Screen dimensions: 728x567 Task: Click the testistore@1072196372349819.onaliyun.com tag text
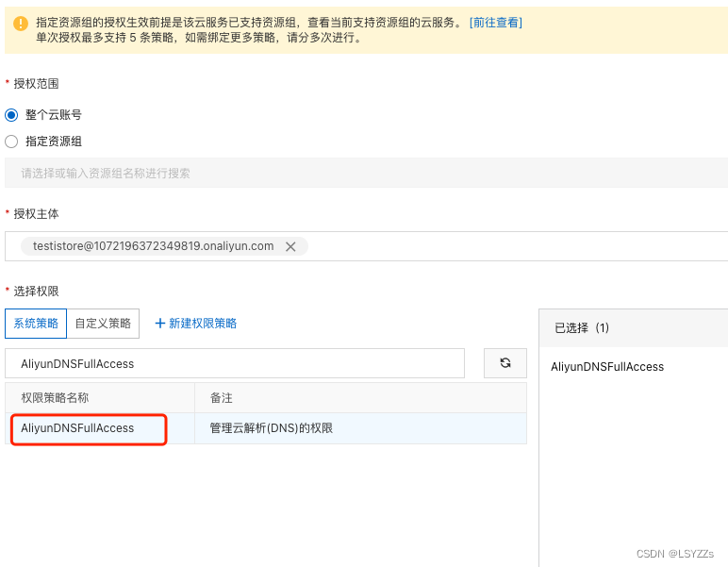[x=153, y=246]
